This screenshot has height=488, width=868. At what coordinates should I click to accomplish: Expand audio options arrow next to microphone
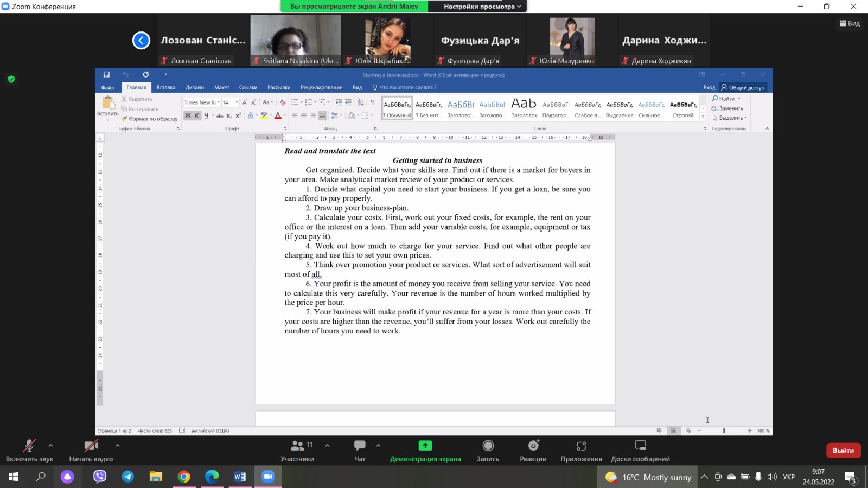point(50,445)
